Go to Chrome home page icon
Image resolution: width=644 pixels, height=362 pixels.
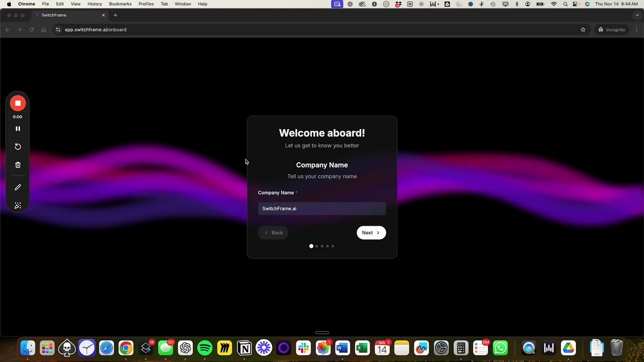tap(44, 30)
